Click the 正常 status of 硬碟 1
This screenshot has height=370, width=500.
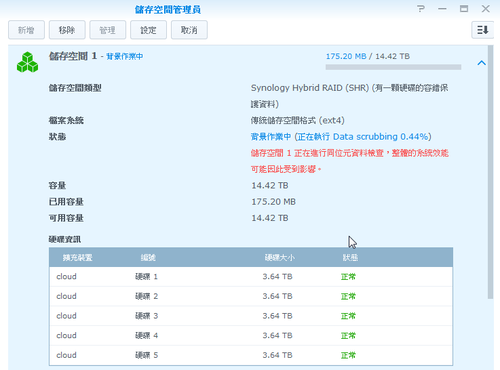(x=348, y=277)
